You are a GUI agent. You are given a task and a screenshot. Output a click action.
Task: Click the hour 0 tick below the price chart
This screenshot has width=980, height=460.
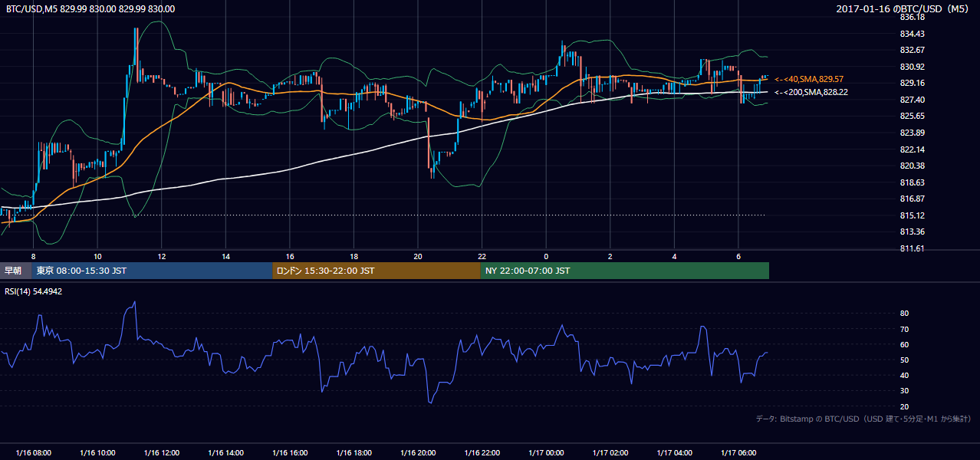(x=546, y=255)
